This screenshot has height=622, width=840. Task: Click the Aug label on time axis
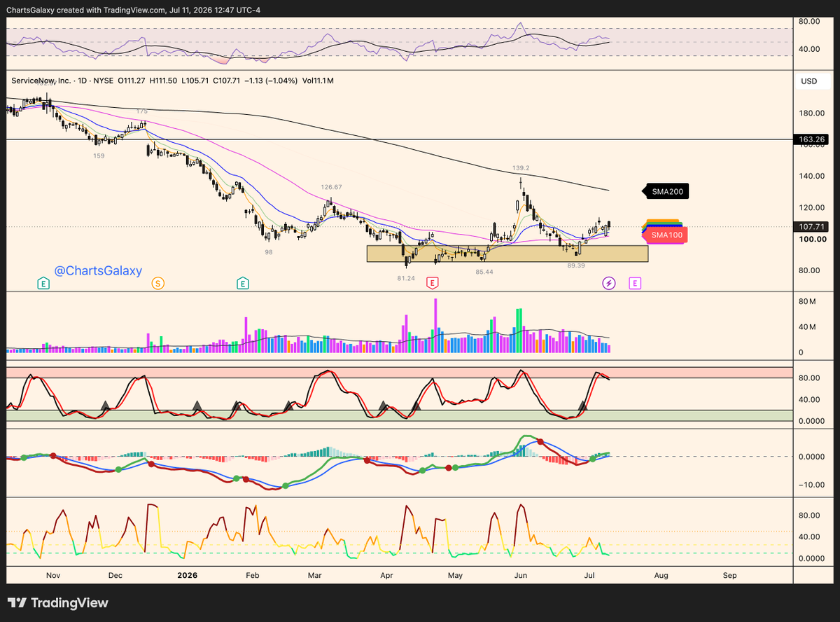click(661, 576)
